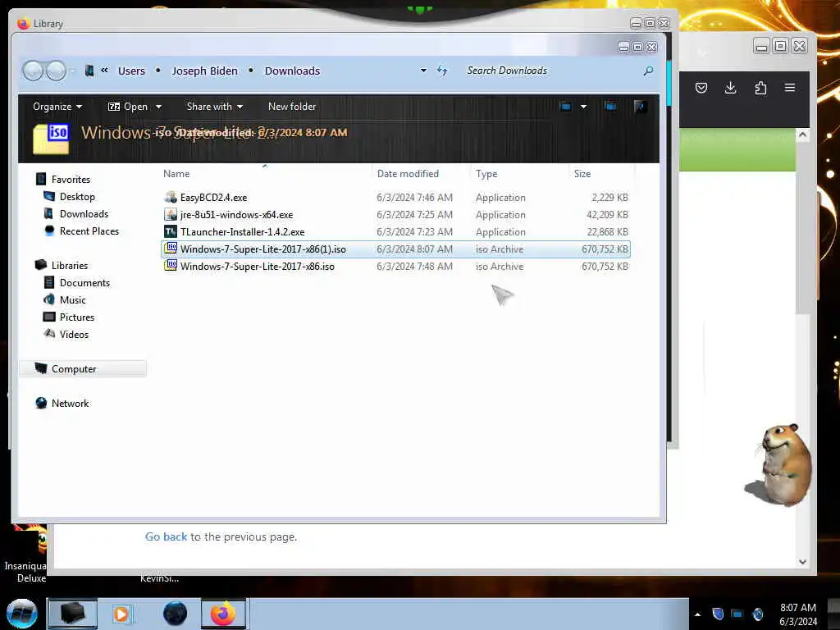Select Music library
Viewport: 840px width, 630px height.
pos(73,300)
